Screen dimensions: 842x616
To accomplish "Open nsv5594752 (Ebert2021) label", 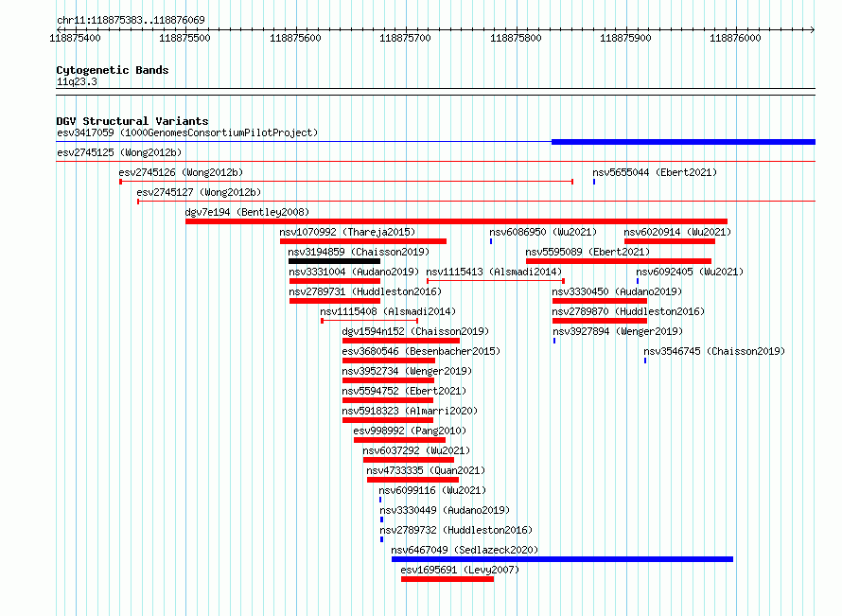I will (404, 391).
